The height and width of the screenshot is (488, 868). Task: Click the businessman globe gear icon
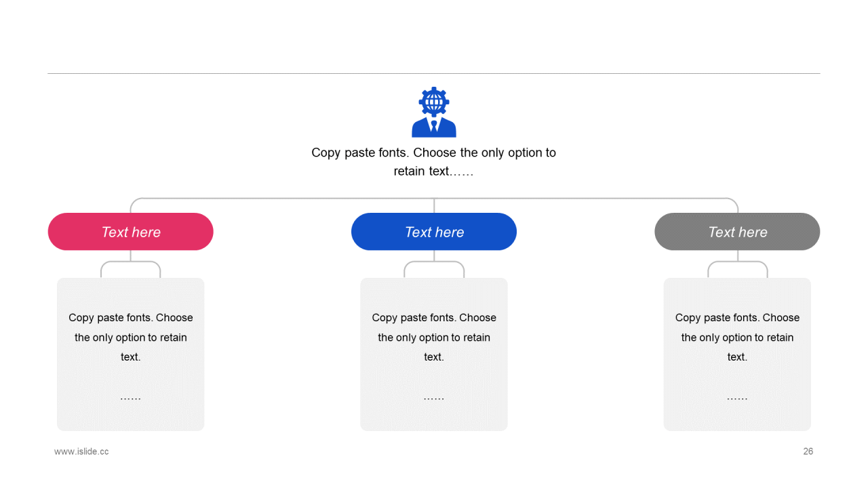click(434, 112)
